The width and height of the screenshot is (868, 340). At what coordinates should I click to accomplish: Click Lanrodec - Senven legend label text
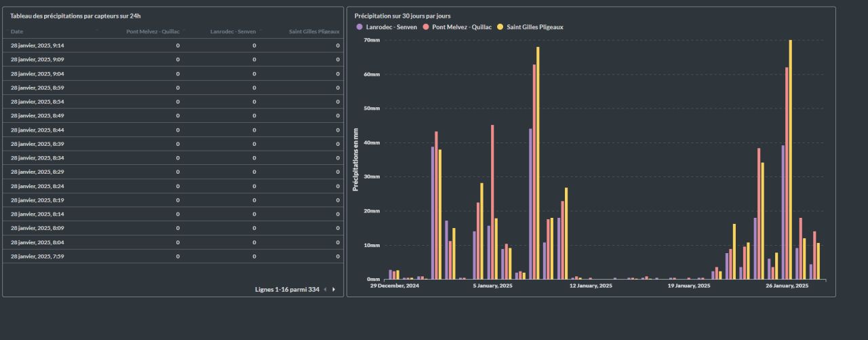(x=391, y=27)
